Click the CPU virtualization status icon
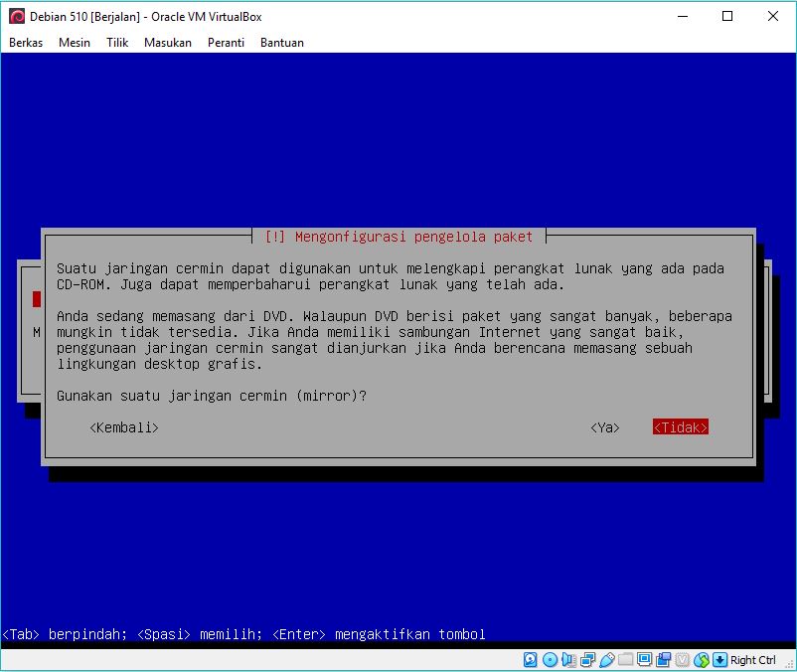Viewport: 797px width, 672px height. 682,660
